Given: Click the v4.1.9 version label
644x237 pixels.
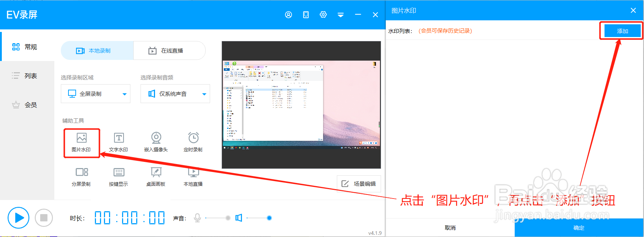Looking at the screenshot, I should [x=375, y=233].
